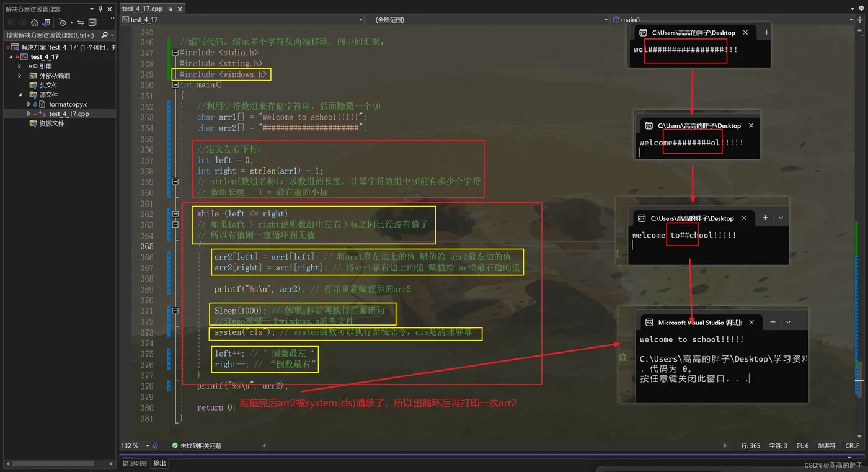Click the Home icon in Solution Explorer
This screenshot has width=868, height=472.
coord(35,22)
